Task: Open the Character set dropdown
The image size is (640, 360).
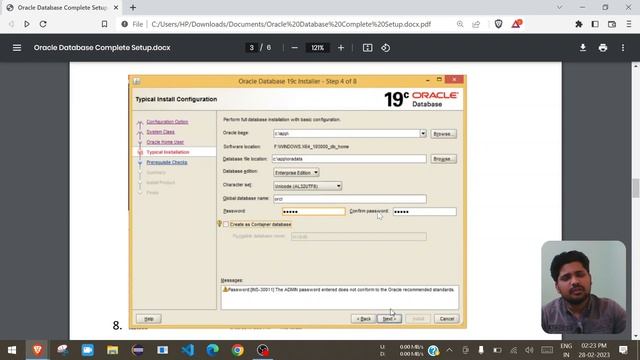Action: pyautogui.click(x=307, y=186)
